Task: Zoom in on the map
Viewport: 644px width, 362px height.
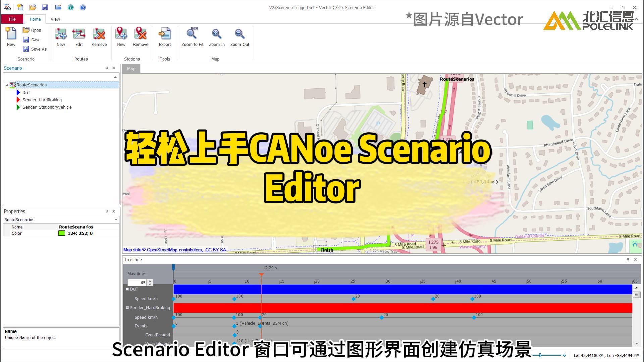Action: pos(217,37)
